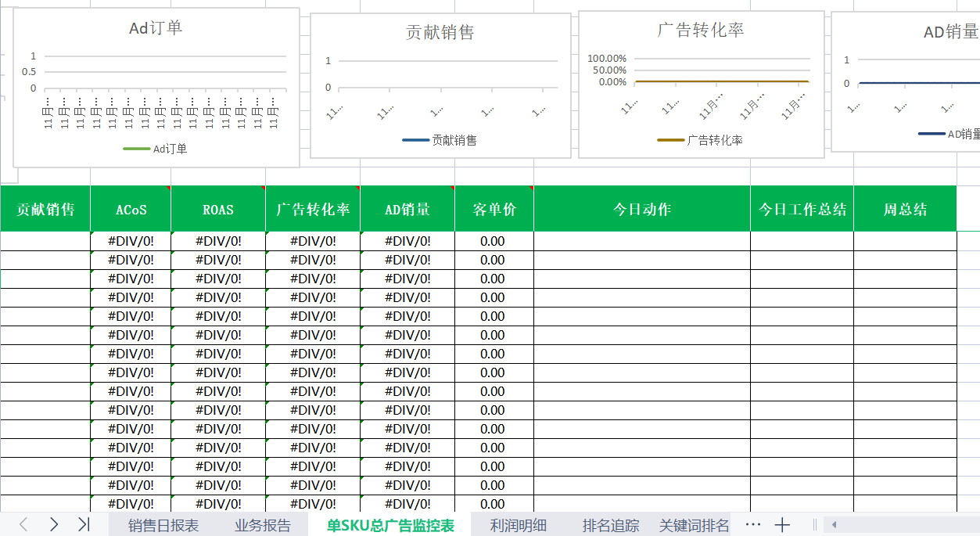Viewport: 980px width, 536px height.
Task: Select the 贡献销售 chart
Action: (440, 85)
